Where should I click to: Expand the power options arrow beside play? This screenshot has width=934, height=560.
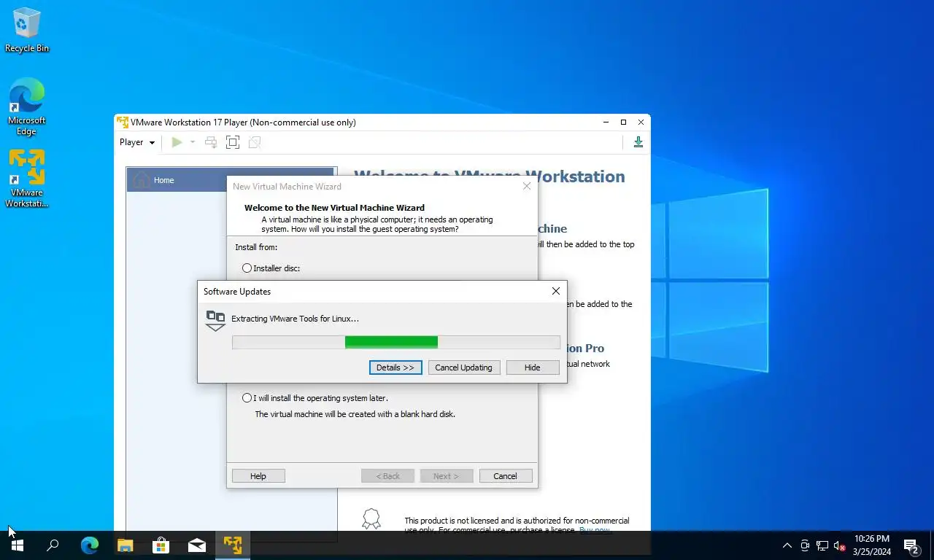pos(193,142)
